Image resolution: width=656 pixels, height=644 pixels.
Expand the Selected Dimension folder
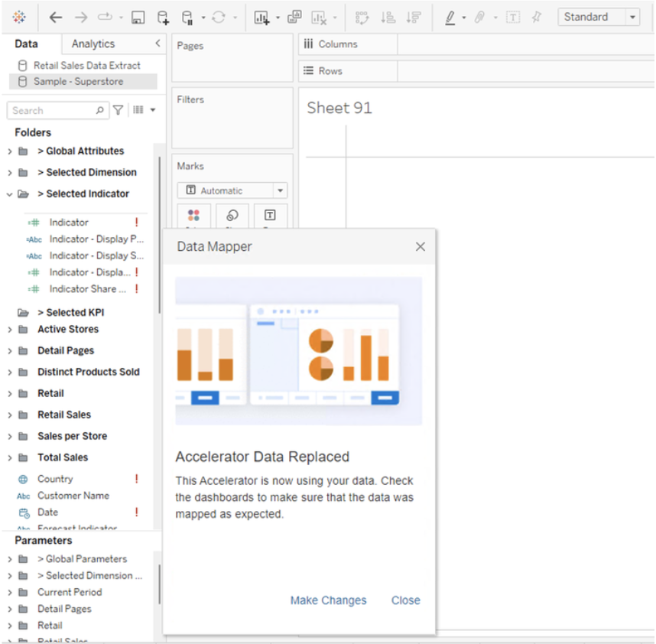[x=10, y=173]
